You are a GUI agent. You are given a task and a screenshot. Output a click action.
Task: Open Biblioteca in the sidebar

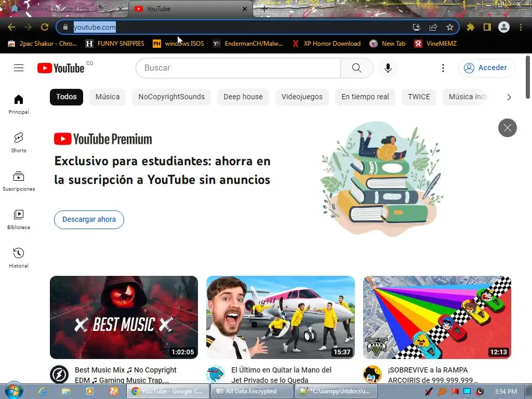tap(19, 220)
